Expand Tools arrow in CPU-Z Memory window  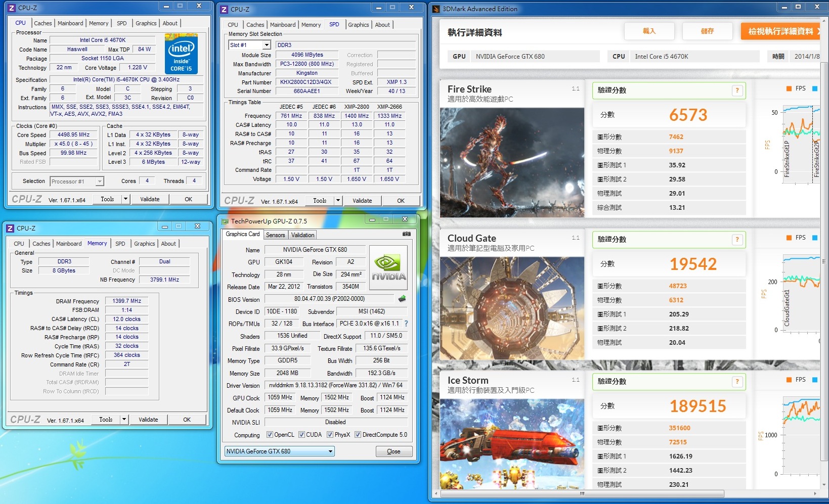point(124,420)
